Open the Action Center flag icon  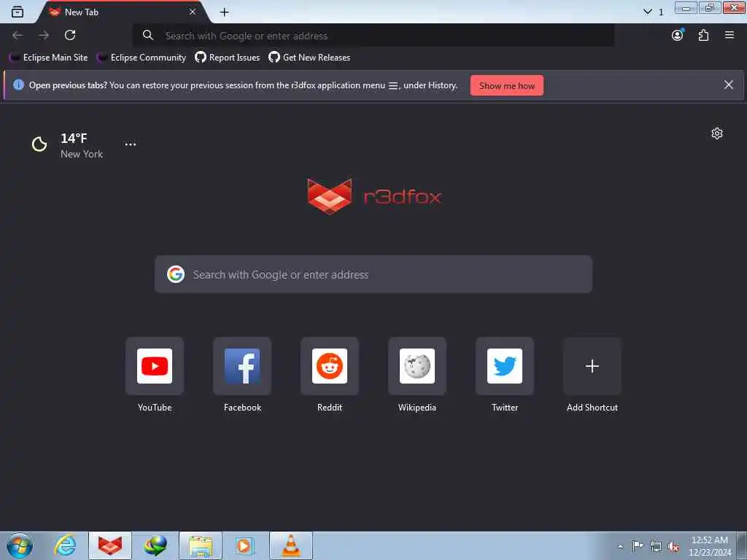(638, 545)
